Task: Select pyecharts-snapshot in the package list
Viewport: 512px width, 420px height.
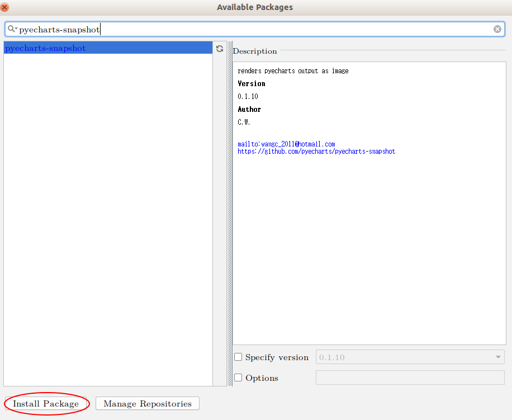Action: 46,49
